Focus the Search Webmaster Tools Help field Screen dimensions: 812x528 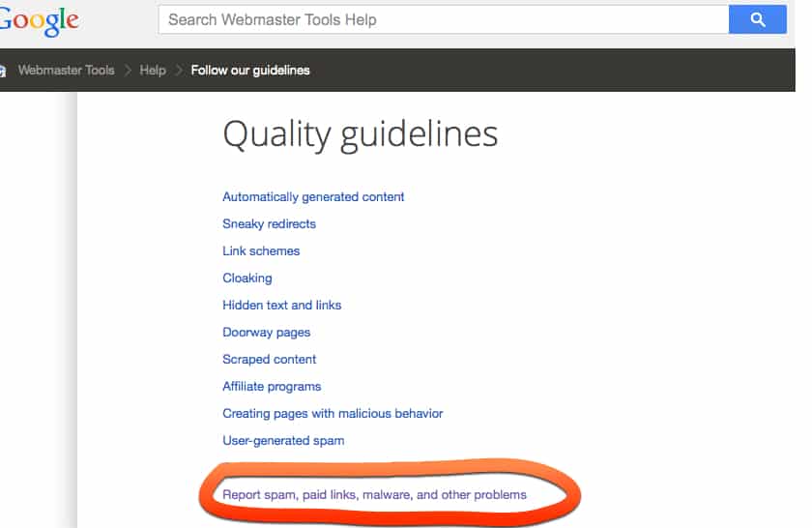443,19
